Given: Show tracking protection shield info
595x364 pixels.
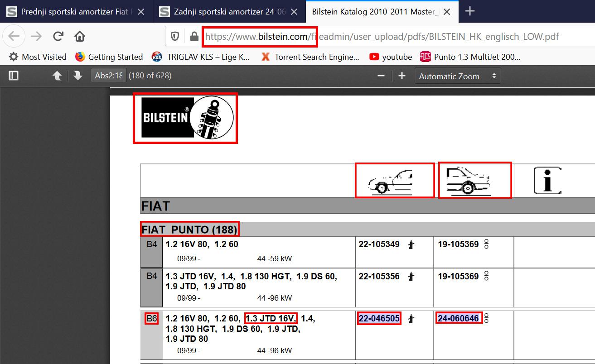Looking at the screenshot, I should 175,37.
